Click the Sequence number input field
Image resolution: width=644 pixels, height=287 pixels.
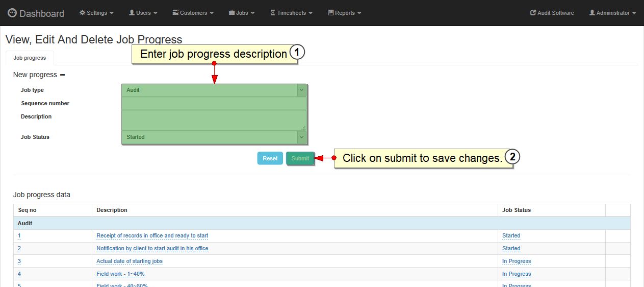pyautogui.click(x=214, y=103)
